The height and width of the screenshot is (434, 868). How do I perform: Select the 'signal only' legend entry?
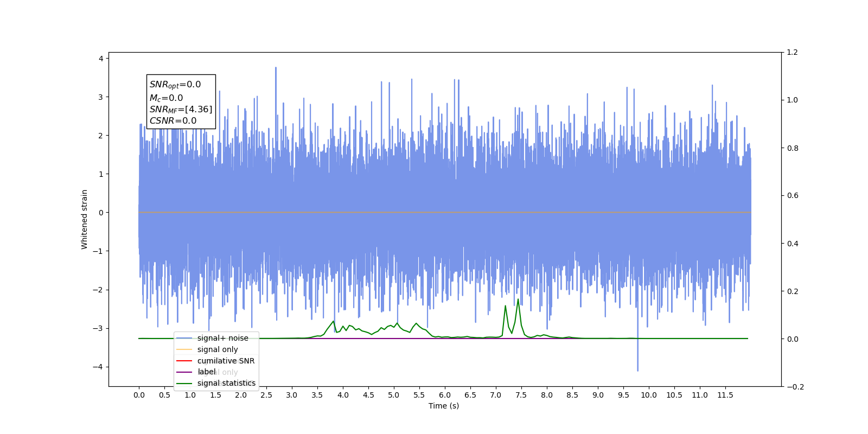pyautogui.click(x=218, y=349)
